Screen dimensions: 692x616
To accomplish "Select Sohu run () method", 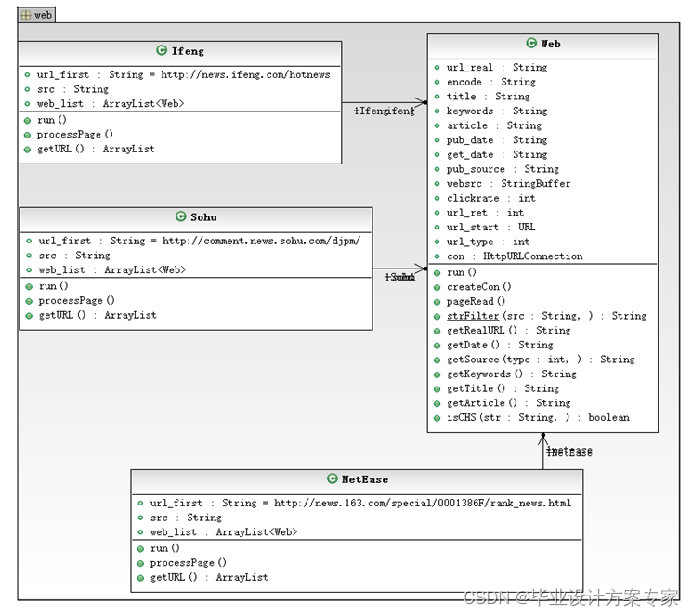I will pyautogui.click(x=53, y=286).
